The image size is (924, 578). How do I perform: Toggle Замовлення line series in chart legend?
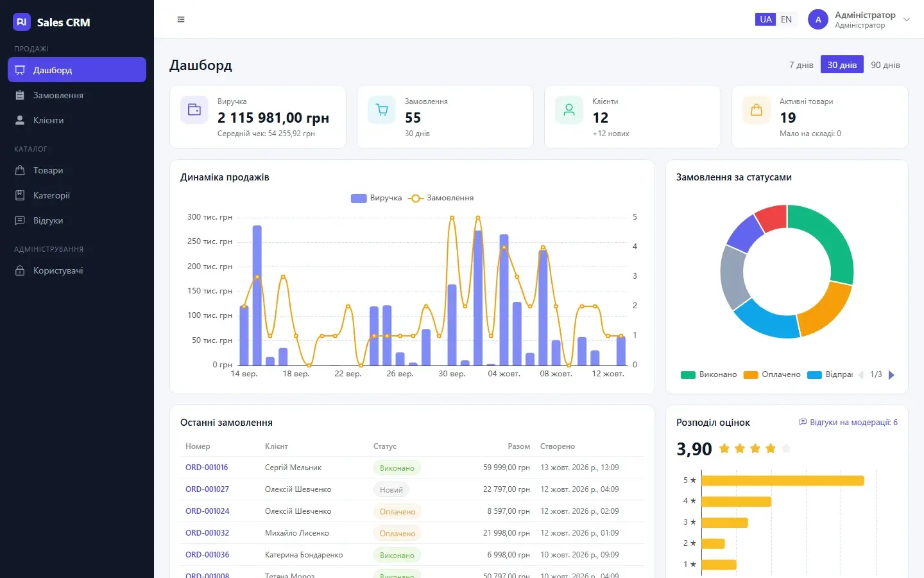[x=441, y=198]
